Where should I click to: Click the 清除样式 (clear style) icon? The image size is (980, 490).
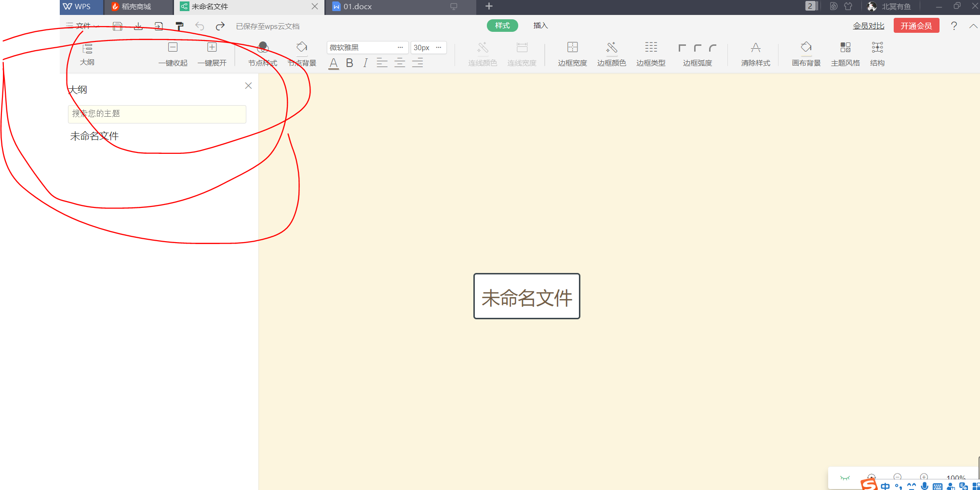click(755, 53)
